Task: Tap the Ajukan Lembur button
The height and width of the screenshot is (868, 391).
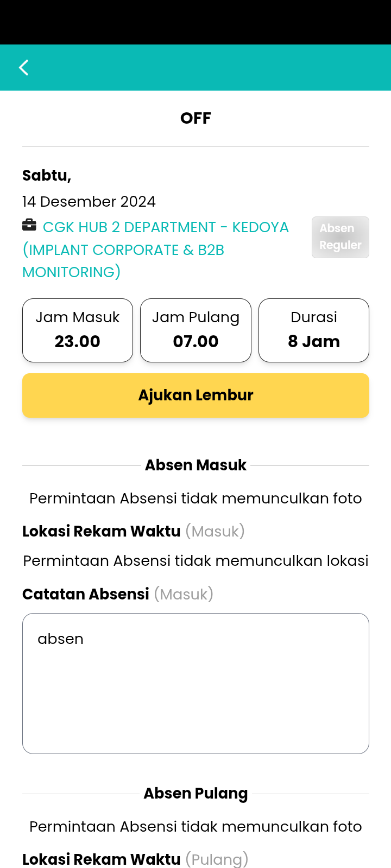Action: [x=195, y=395]
